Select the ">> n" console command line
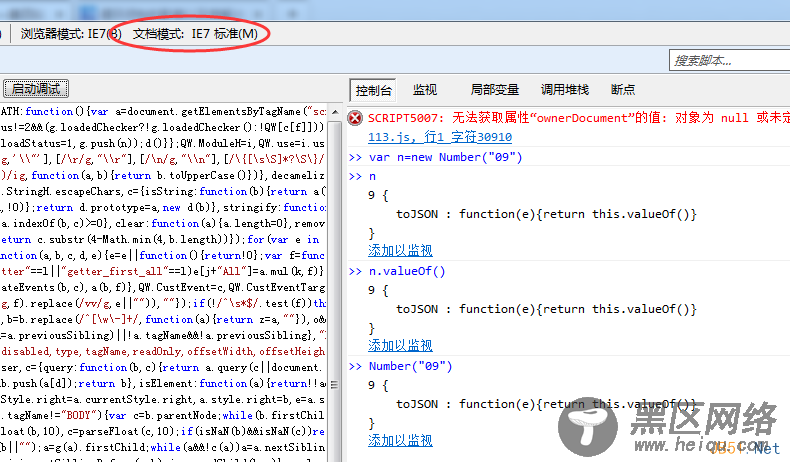The image size is (790, 462). (362, 176)
